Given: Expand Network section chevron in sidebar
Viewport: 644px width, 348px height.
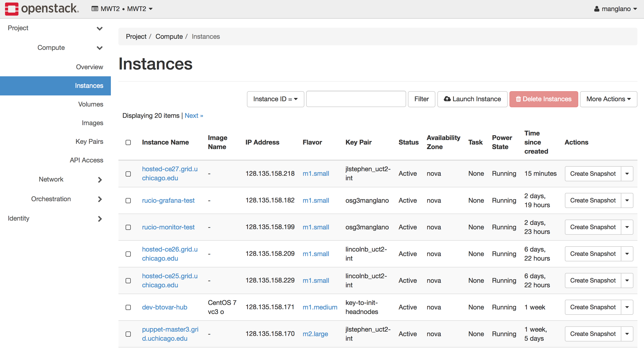Looking at the screenshot, I should tap(100, 180).
